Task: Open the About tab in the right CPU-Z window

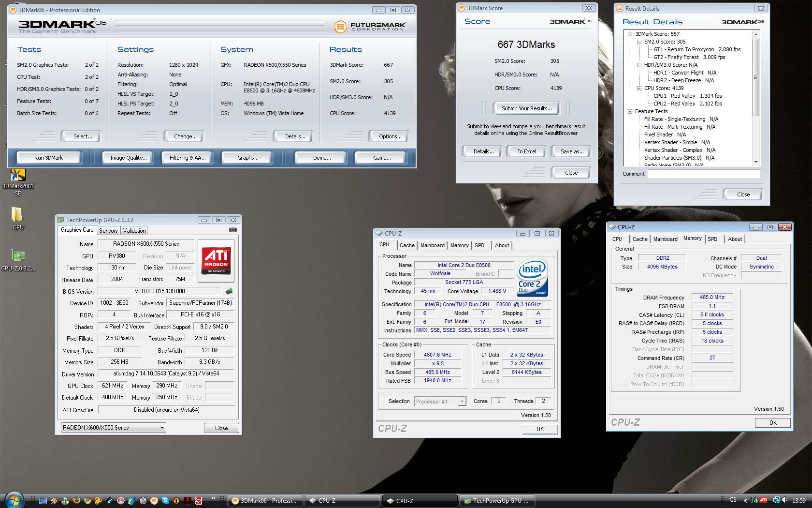Action: point(735,239)
